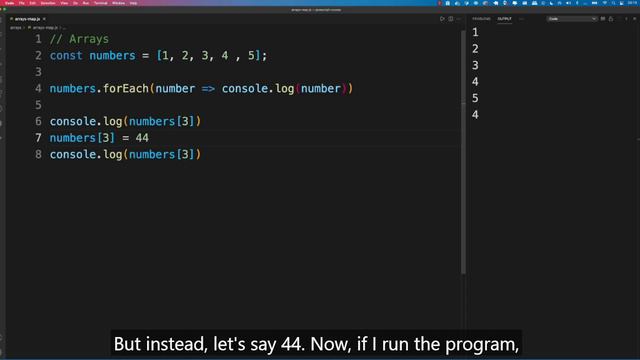The height and width of the screenshot is (360, 640).
Task: Open the Help menu
Action: pos(133,3)
